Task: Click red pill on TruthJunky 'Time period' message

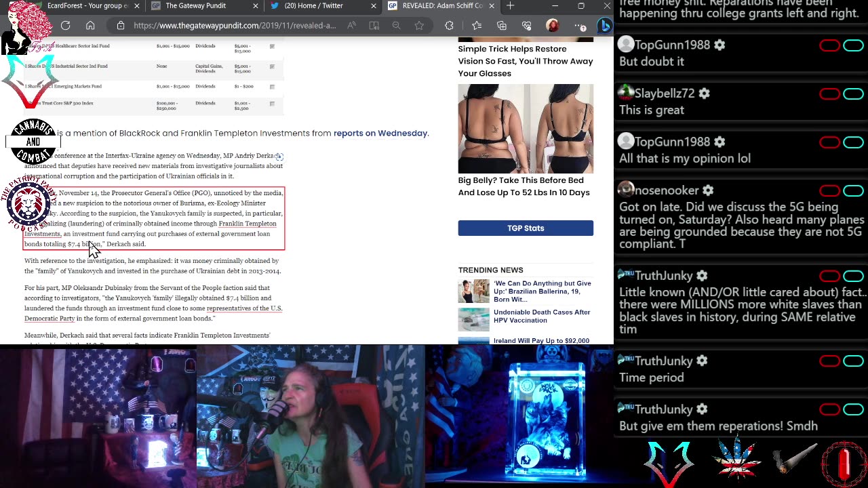Action: pyautogui.click(x=829, y=361)
